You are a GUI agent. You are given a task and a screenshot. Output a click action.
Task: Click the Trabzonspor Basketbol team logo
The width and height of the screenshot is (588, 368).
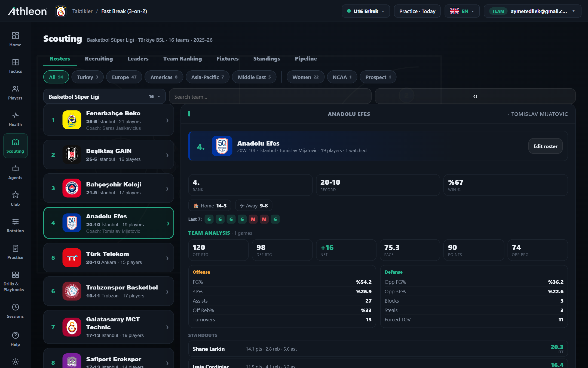coord(72,291)
